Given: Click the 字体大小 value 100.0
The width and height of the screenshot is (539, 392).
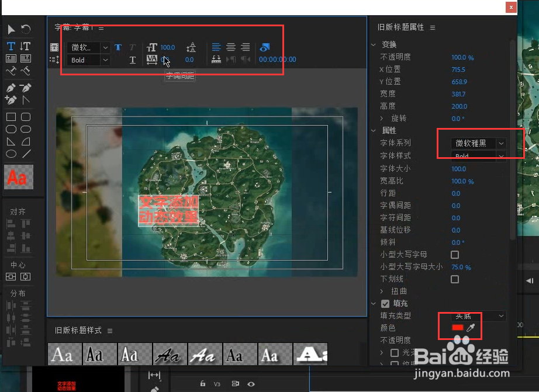Looking at the screenshot, I should (458, 169).
